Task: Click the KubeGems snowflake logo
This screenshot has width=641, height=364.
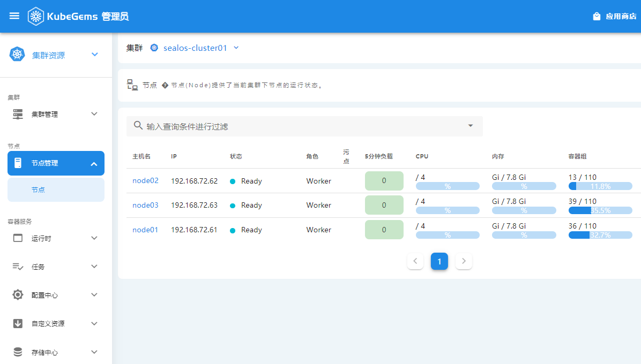Action: (x=36, y=16)
